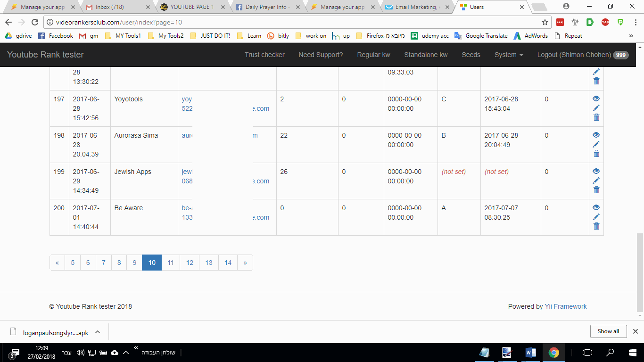Open Trust checker in navbar
The height and width of the screenshot is (362, 644).
click(264, 55)
